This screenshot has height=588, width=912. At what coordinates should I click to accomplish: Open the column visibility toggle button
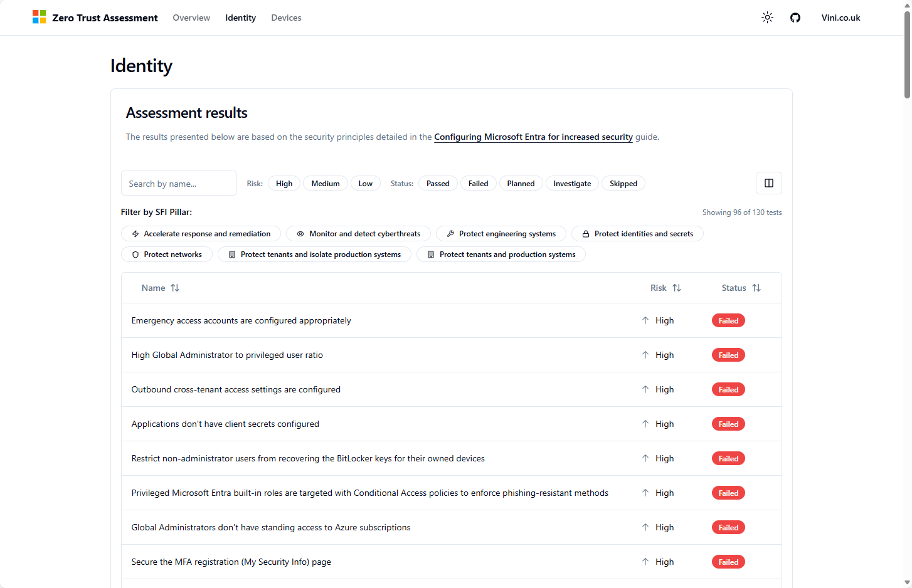pos(768,183)
